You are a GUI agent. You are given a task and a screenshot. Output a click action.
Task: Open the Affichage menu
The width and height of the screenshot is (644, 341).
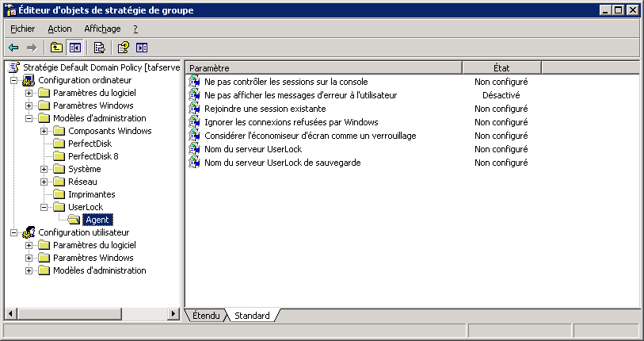(102, 29)
